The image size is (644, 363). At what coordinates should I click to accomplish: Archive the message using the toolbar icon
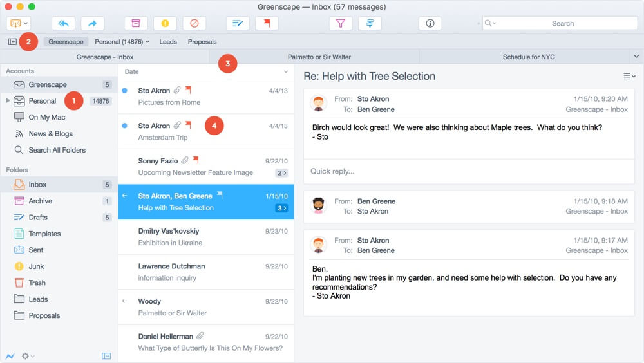135,23
